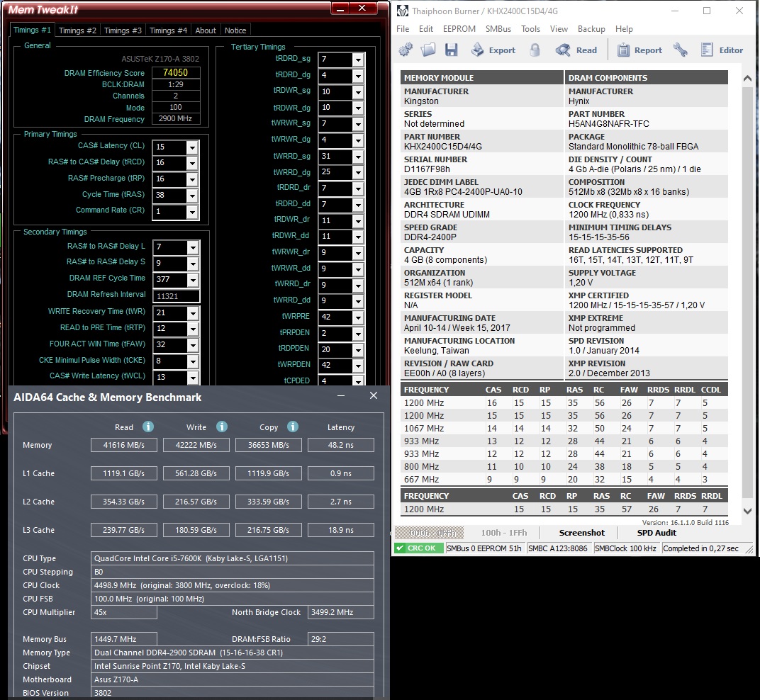Switch to Timings #3 tab in Mem TweakIt
760x700 pixels.
point(123,30)
